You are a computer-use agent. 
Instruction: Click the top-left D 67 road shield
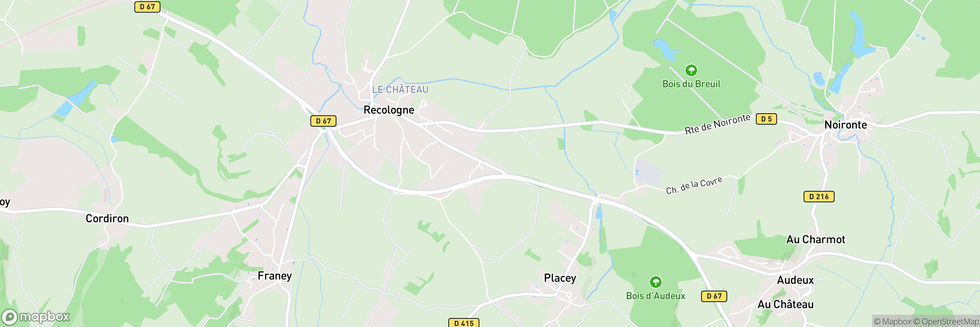click(147, 7)
